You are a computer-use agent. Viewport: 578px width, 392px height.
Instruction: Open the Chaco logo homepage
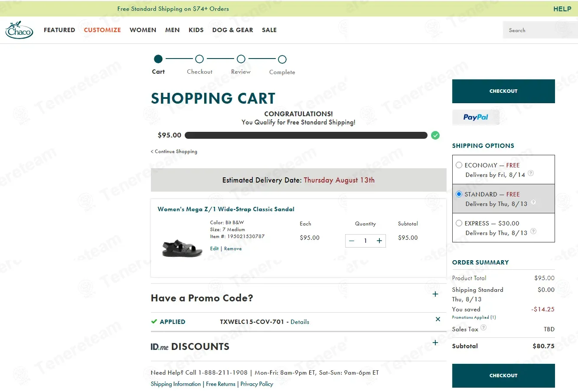click(19, 30)
